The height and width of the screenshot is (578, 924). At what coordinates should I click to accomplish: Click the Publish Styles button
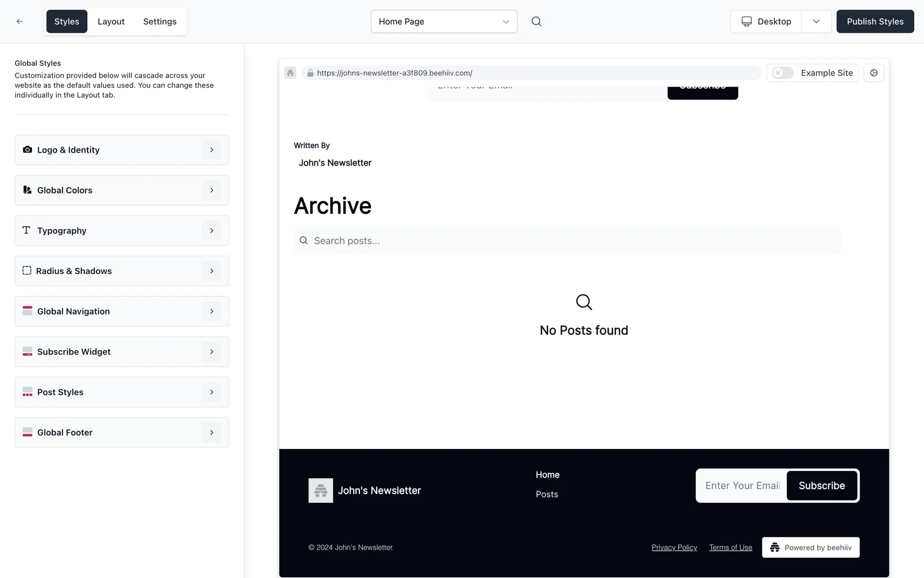pyautogui.click(x=875, y=21)
